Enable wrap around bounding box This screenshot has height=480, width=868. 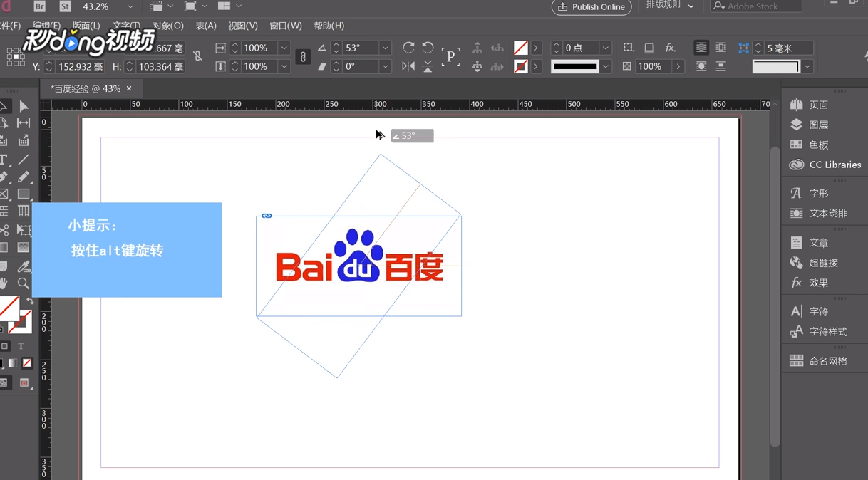[720, 48]
